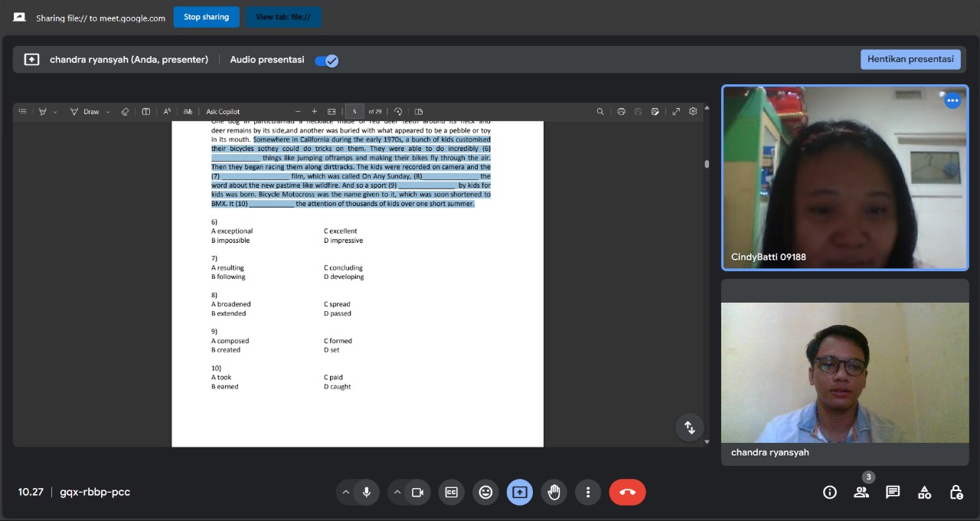Toggle closed captions
The height and width of the screenshot is (521, 980).
[451, 492]
